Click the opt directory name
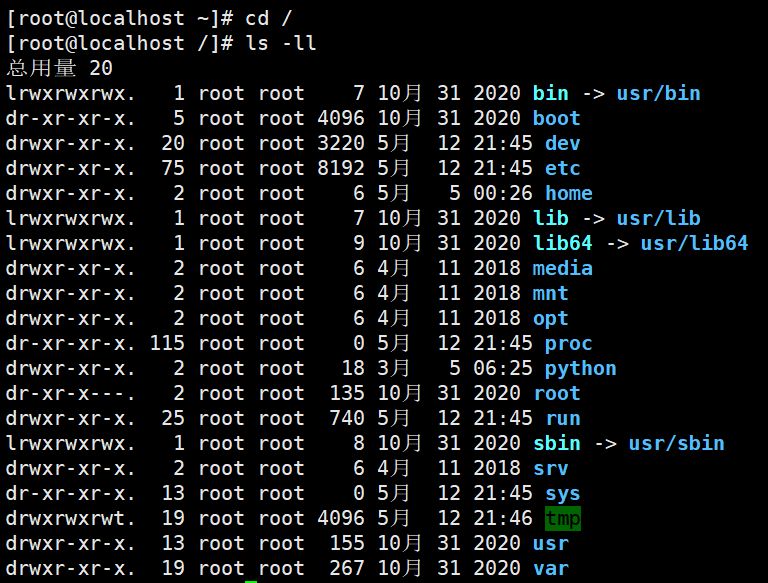 550,319
